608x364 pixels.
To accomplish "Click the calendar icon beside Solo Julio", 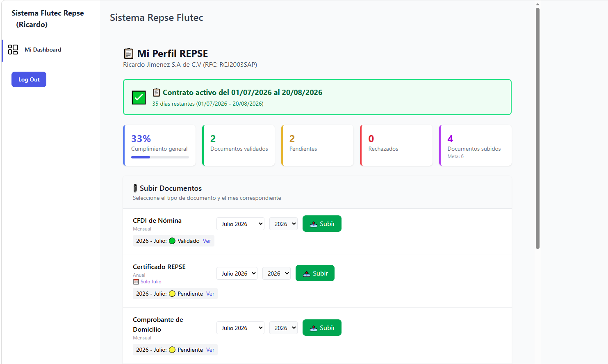I will click(136, 282).
